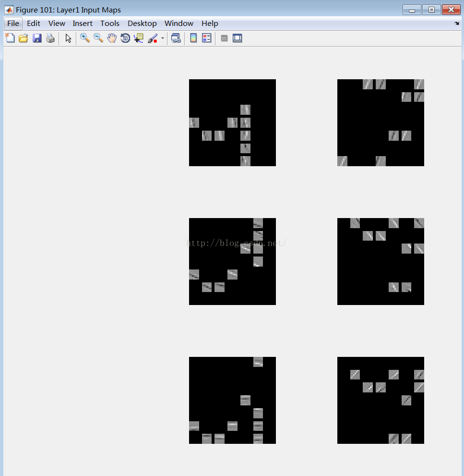Select the Edit Plot arrow tool

pyautogui.click(x=68, y=38)
